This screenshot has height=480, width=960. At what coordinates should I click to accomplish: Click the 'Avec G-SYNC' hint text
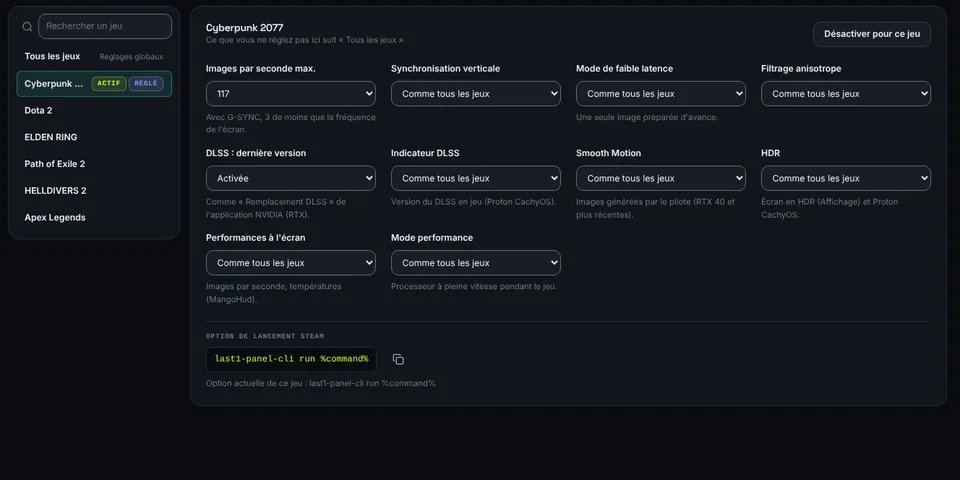pyautogui.click(x=291, y=123)
